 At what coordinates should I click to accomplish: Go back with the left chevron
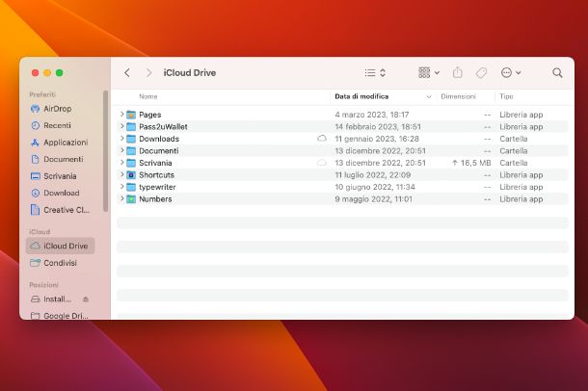127,72
